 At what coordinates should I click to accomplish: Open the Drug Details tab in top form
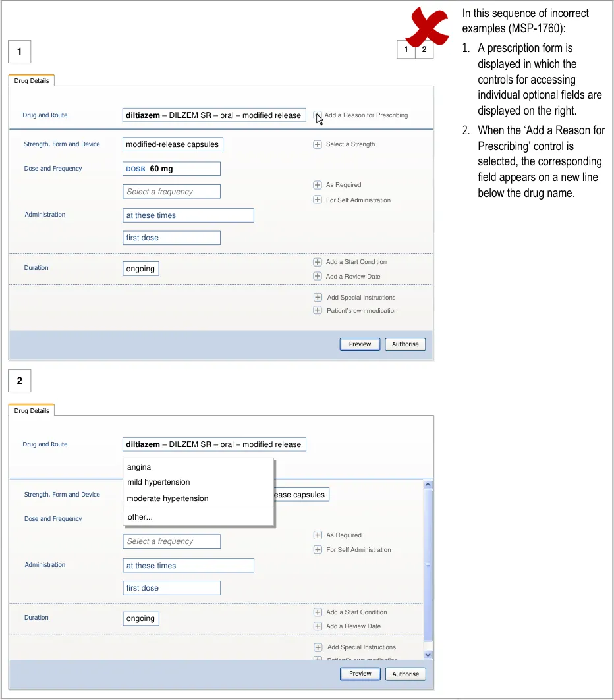click(32, 81)
